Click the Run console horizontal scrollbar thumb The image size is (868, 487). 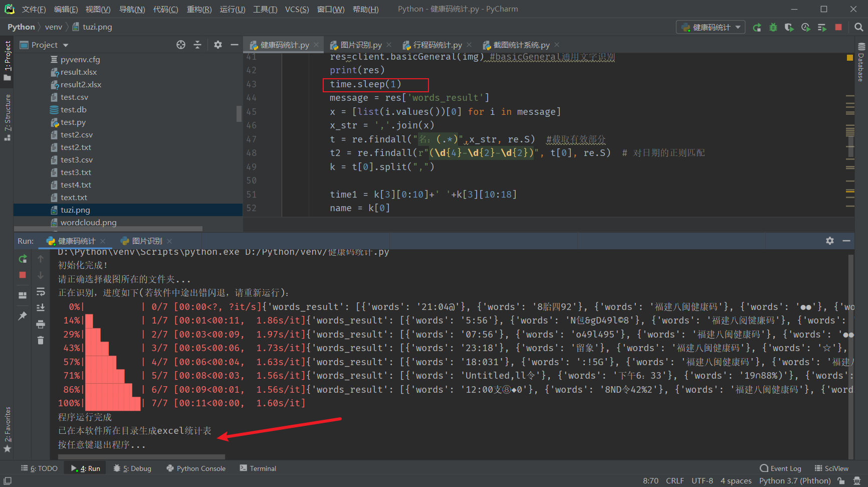pos(141,457)
